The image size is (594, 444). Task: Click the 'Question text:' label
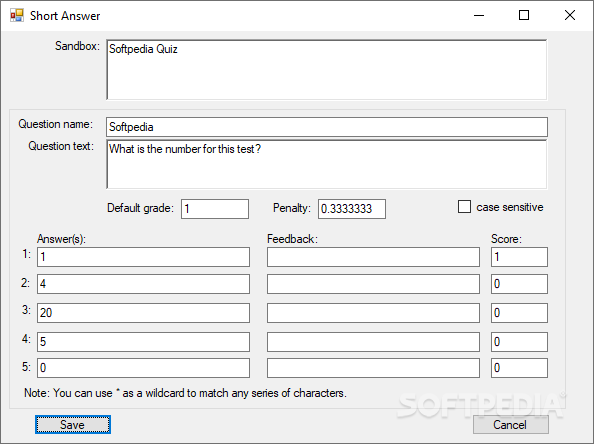(61, 146)
